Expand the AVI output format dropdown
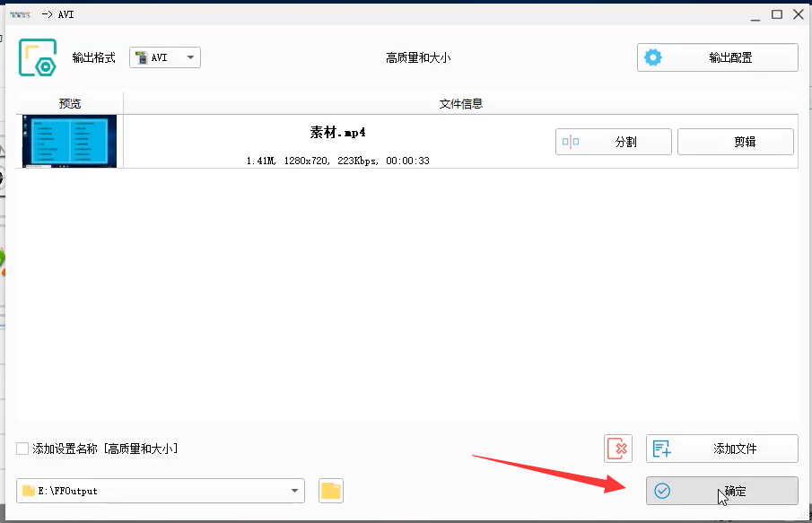 coord(189,57)
